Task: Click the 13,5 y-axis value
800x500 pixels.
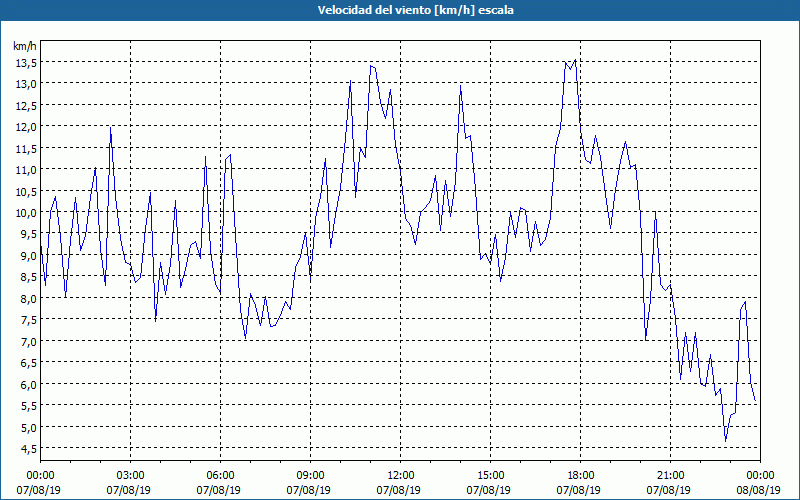Action: pos(26,63)
